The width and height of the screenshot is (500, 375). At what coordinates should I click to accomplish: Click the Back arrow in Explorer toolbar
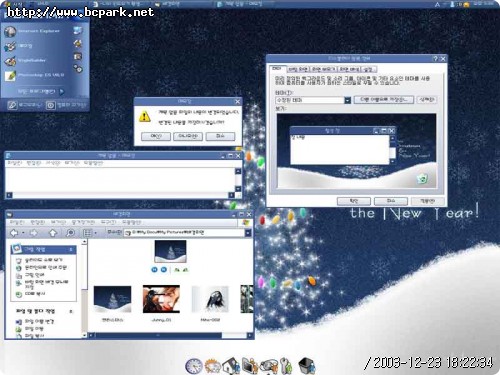click(x=14, y=233)
